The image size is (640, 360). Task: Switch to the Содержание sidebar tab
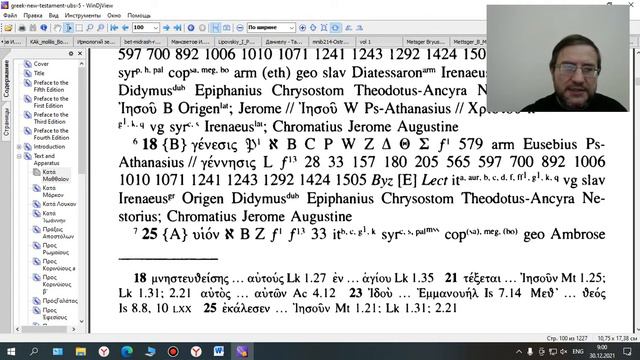pyautogui.click(x=6, y=79)
